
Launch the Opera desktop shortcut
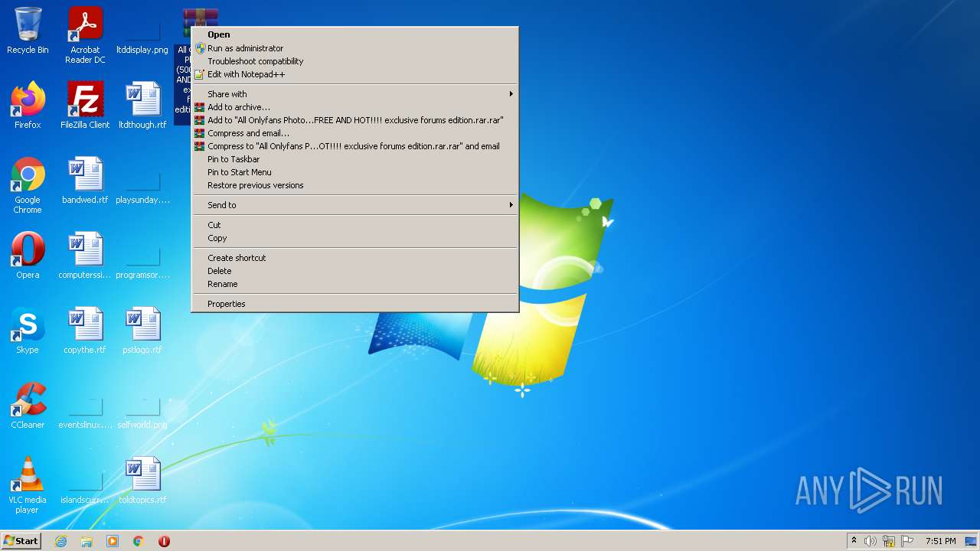[x=28, y=256]
